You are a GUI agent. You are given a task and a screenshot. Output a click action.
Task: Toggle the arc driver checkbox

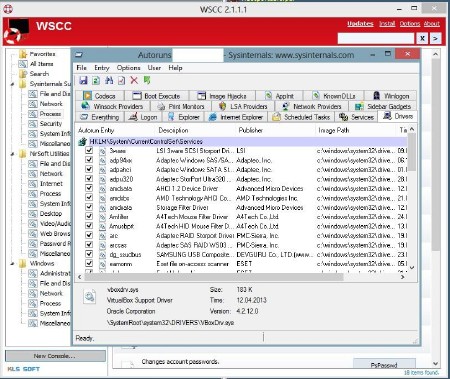pos(89,235)
